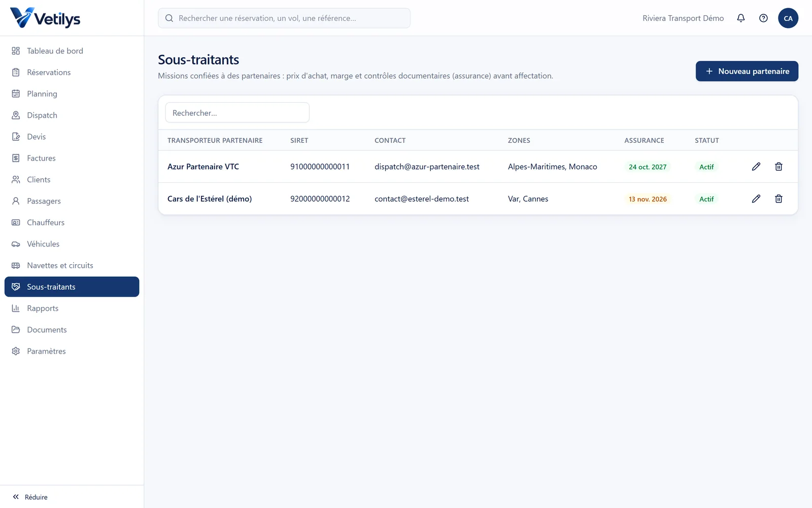
Task: Go to Factures
Action: (x=72, y=158)
